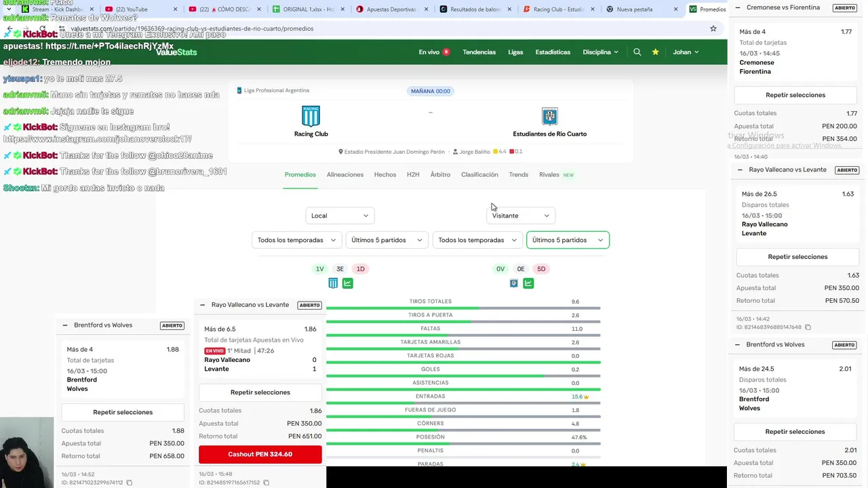
Task: Click referee Jorge Baliño name
Action: pyautogui.click(x=474, y=152)
